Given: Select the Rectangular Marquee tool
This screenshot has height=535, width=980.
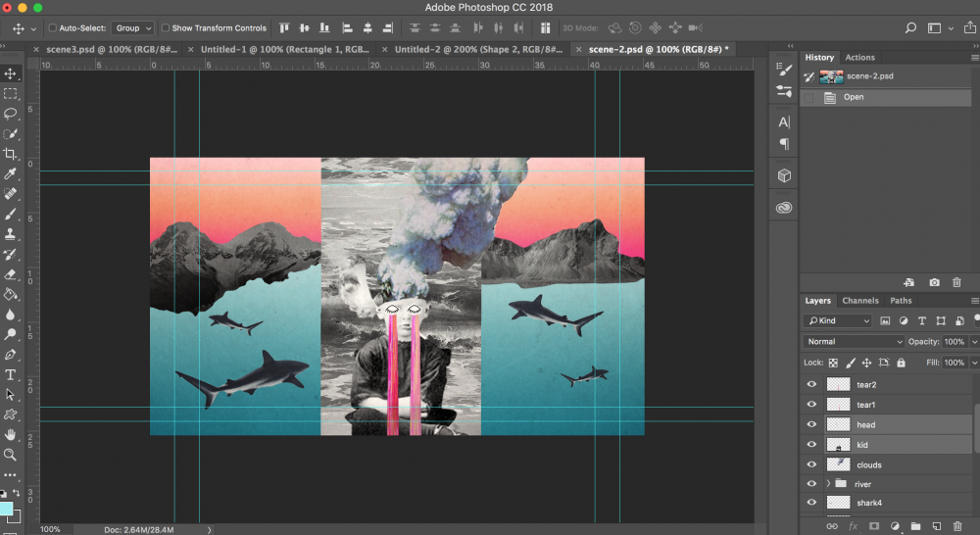Looking at the screenshot, I should click(10, 94).
